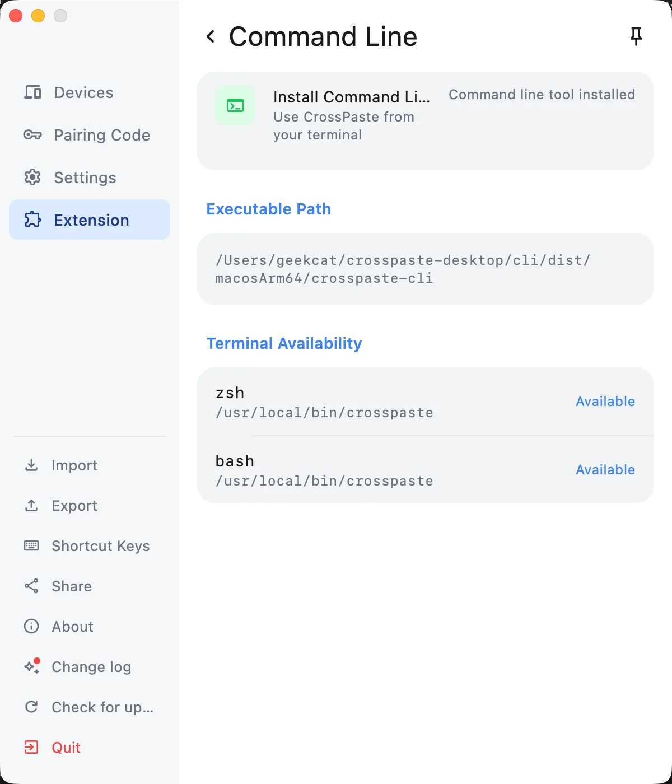The image size is (672, 784).
Task: Open the Share option
Action: [x=72, y=586]
